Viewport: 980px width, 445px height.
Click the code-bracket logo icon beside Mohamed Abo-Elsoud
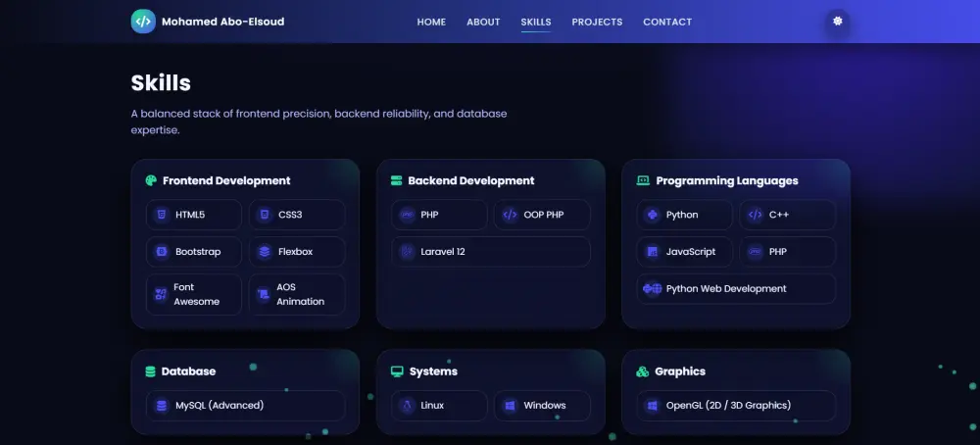coord(143,22)
